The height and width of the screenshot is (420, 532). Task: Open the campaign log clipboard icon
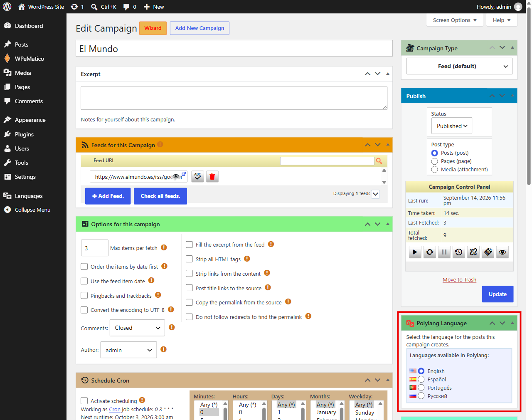[x=488, y=252]
